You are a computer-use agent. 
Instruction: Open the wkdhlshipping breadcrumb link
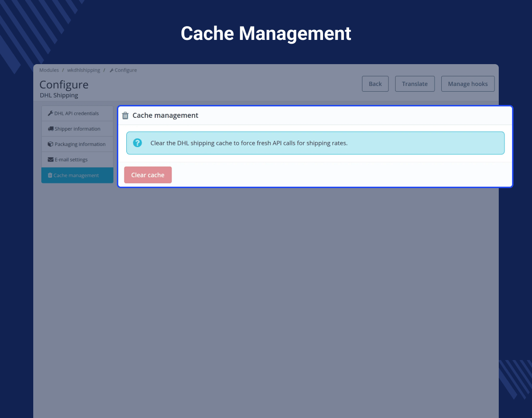click(84, 70)
